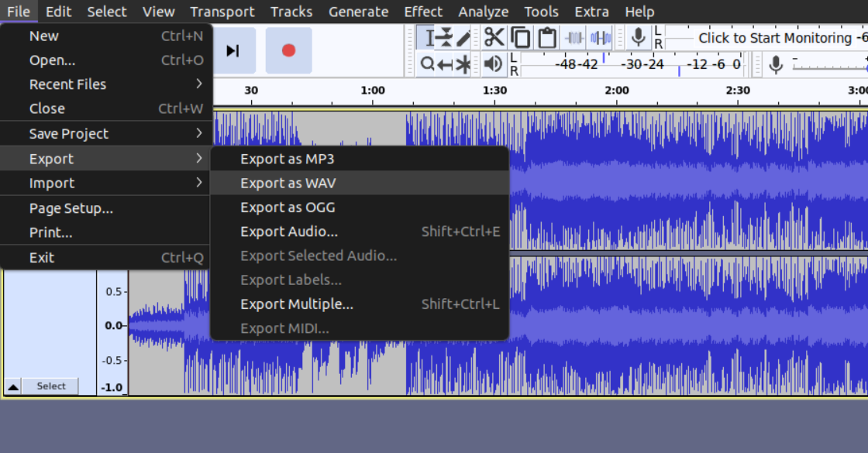Click the greyed Export Labels... entry
The image size is (868, 453).
tap(360, 280)
